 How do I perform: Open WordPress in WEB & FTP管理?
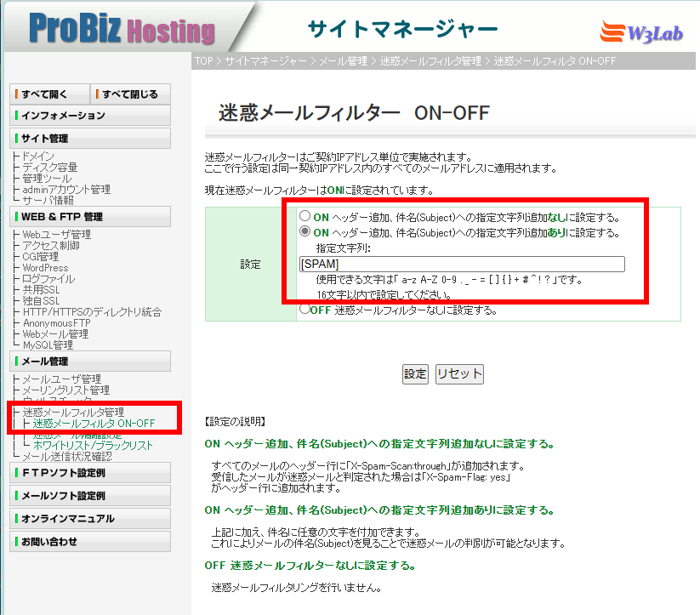coord(45,268)
